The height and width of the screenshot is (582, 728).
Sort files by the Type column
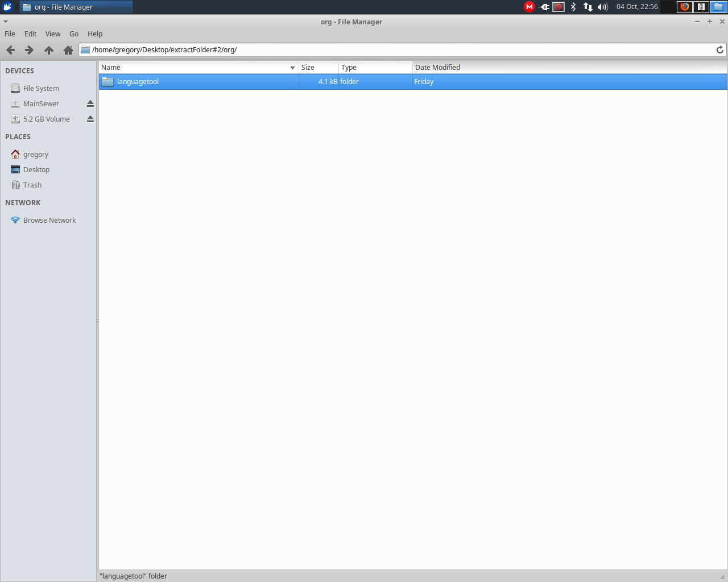click(x=375, y=68)
